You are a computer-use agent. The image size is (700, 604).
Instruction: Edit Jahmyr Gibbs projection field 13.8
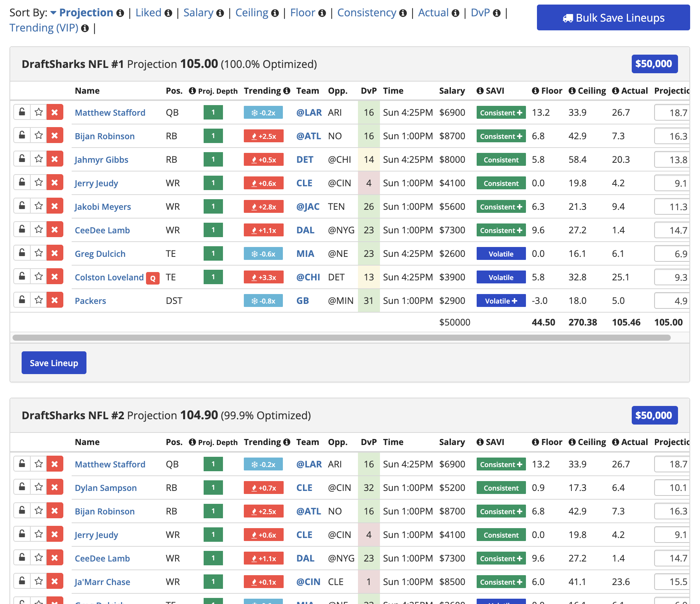pos(672,160)
